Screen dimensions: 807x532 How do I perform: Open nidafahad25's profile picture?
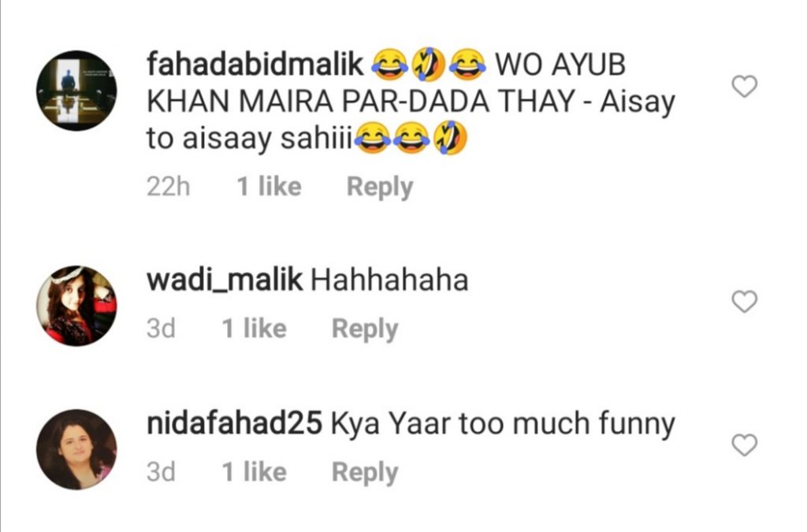[76, 449]
